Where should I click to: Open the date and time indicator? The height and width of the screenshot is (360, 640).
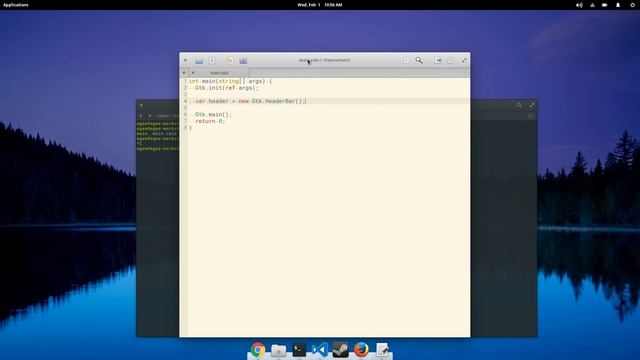point(320,5)
